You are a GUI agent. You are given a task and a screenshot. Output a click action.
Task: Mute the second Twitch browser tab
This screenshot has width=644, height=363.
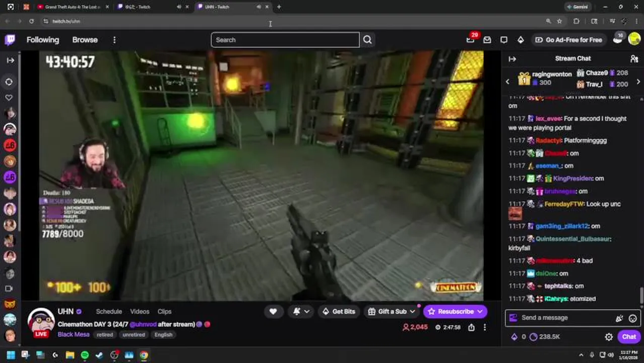pyautogui.click(x=179, y=7)
